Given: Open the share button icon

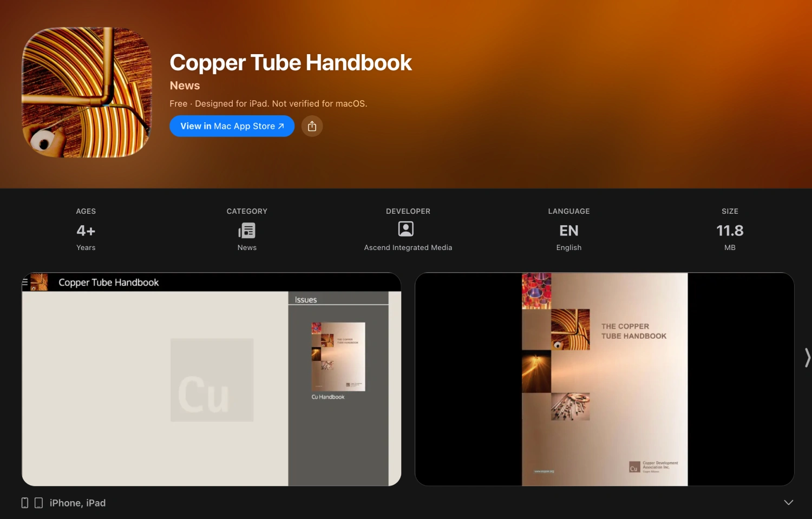Looking at the screenshot, I should tap(312, 126).
